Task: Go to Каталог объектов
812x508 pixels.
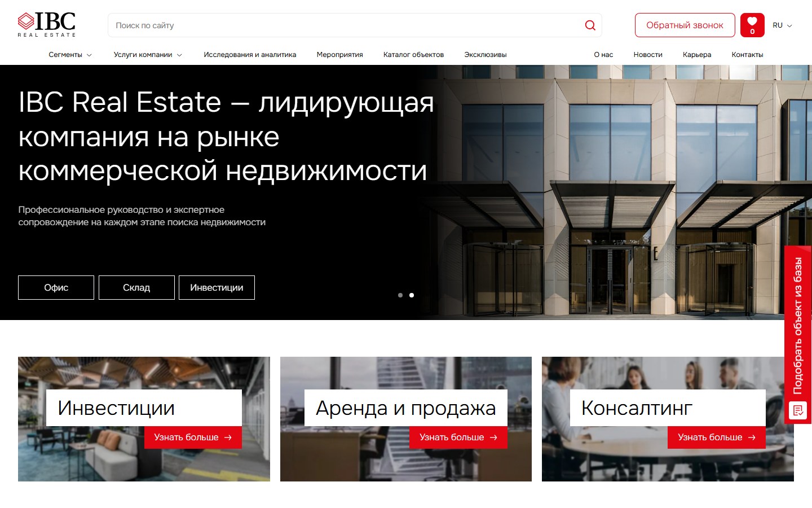Action: point(413,55)
